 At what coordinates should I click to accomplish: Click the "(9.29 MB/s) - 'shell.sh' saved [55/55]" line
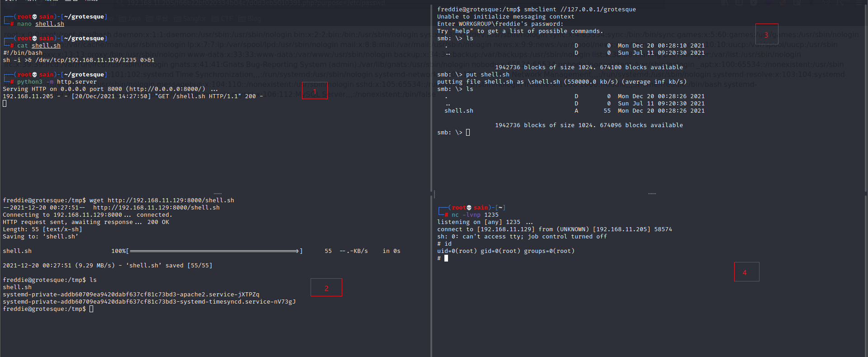(108, 266)
